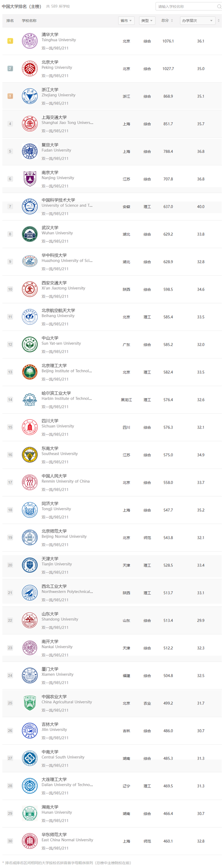The image size is (222, 868).
Task: Click the Fudan University logo
Action: coord(30,151)
